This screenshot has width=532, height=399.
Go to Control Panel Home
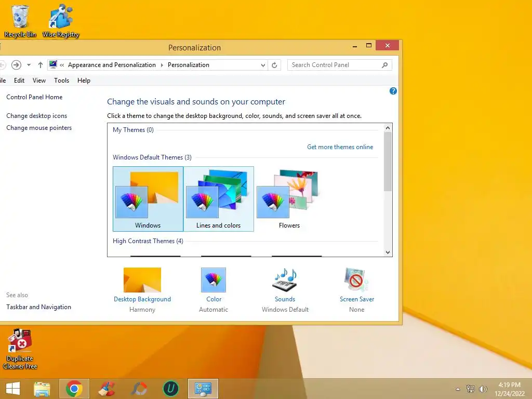pos(34,97)
